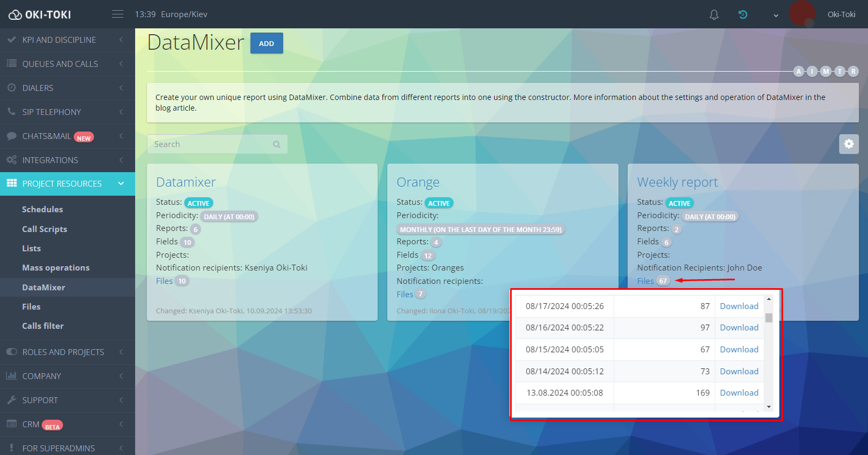The height and width of the screenshot is (455, 868).
Task: Open Call Scripts in the sidebar
Action: pyautogui.click(x=44, y=229)
